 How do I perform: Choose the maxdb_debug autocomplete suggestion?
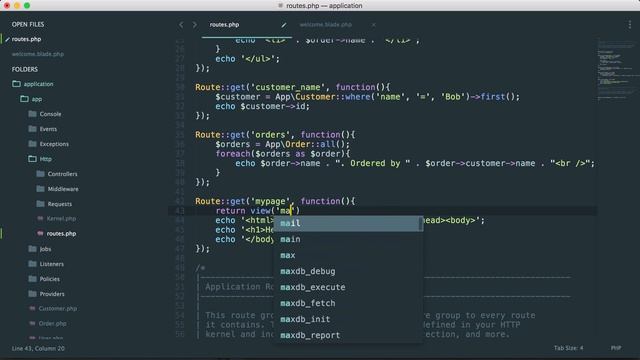pos(348,271)
